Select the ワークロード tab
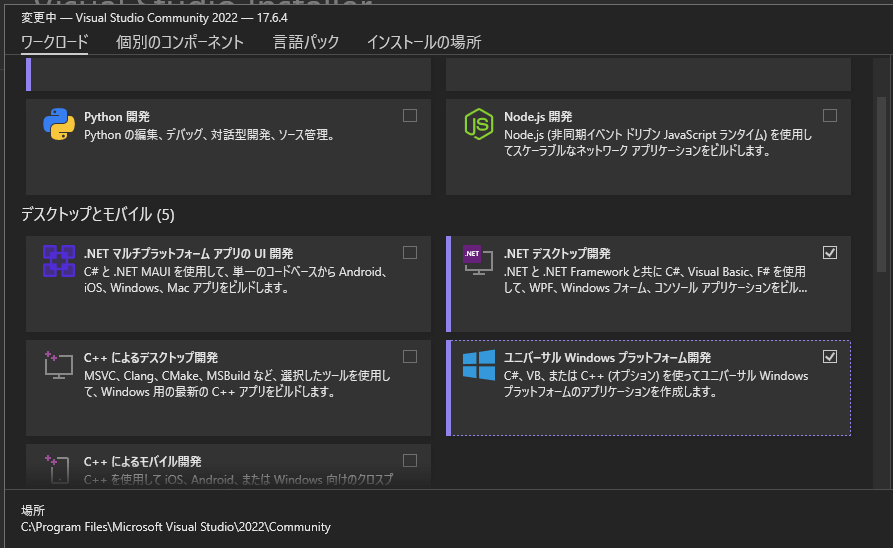This screenshot has width=893, height=548. pos(55,42)
